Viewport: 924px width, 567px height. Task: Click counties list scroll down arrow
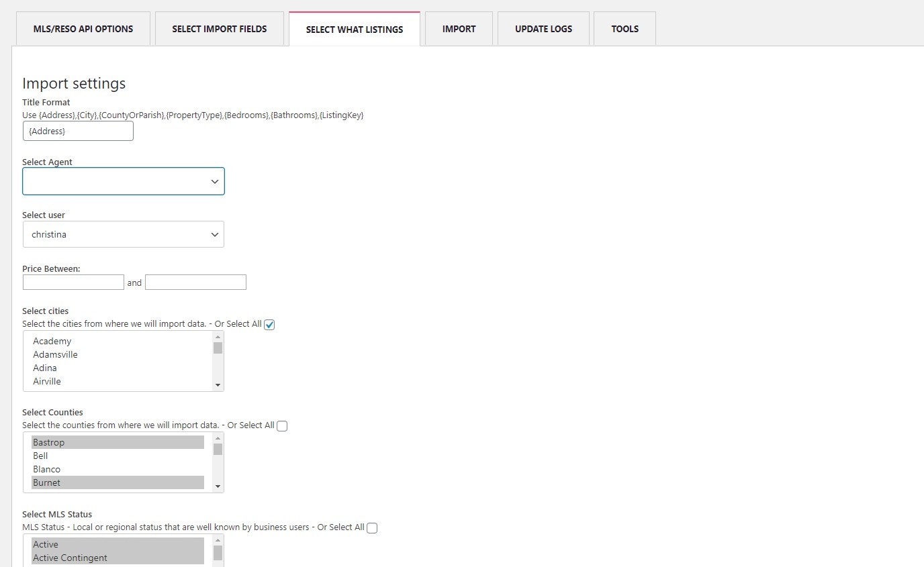click(x=218, y=486)
